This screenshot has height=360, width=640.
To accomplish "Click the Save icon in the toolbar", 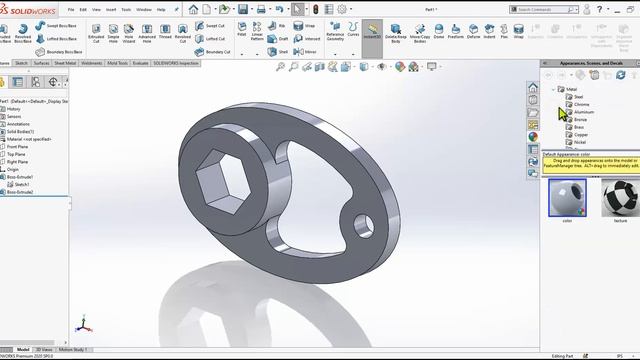I will pyautogui.click(x=243, y=9).
